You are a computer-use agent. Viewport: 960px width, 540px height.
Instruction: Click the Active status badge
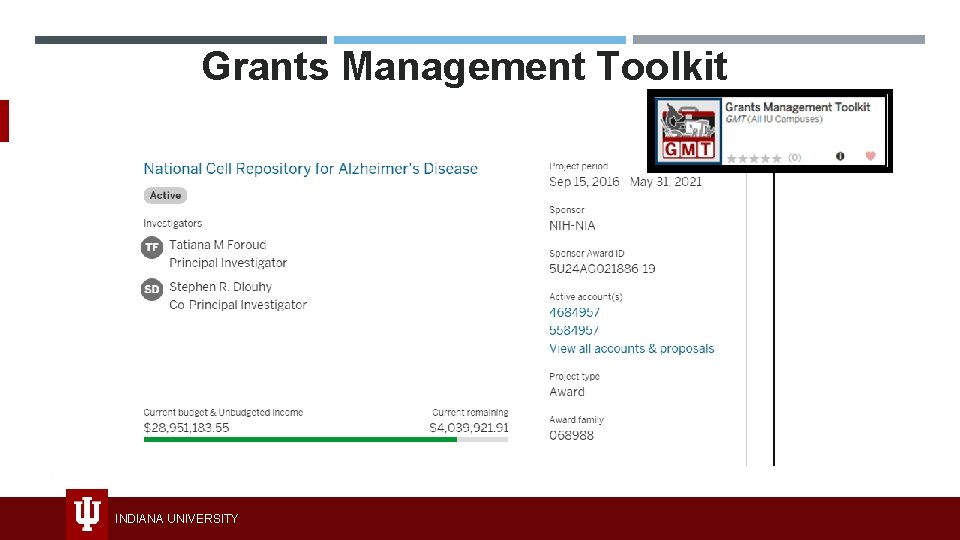click(x=165, y=195)
